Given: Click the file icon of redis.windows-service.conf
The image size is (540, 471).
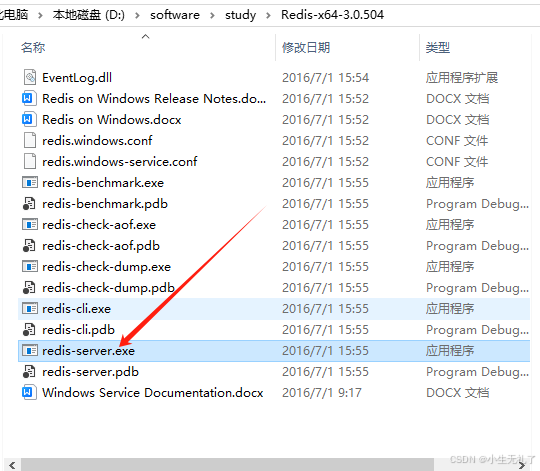Looking at the screenshot, I should 30,161.
